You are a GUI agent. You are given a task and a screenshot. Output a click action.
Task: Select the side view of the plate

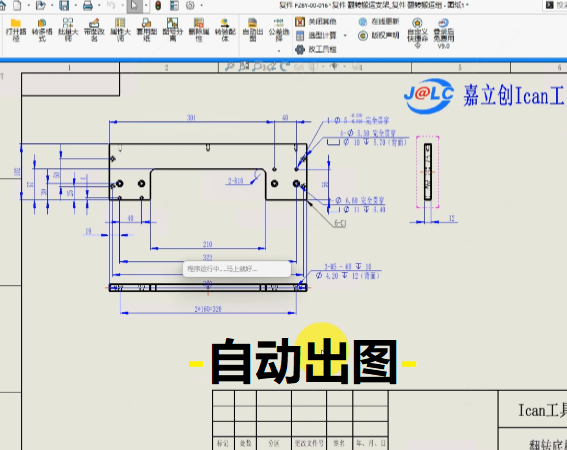pyautogui.click(x=428, y=172)
